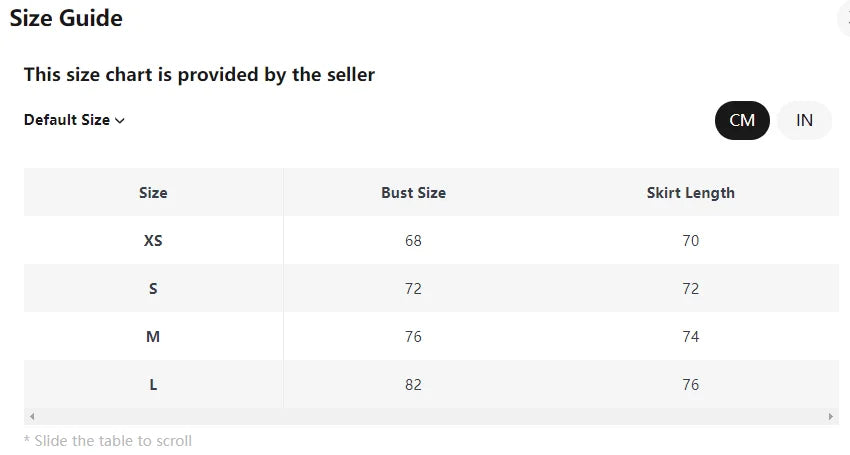Click the table's right scroll arrow
This screenshot has height=455, width=850.
[831, 416]
